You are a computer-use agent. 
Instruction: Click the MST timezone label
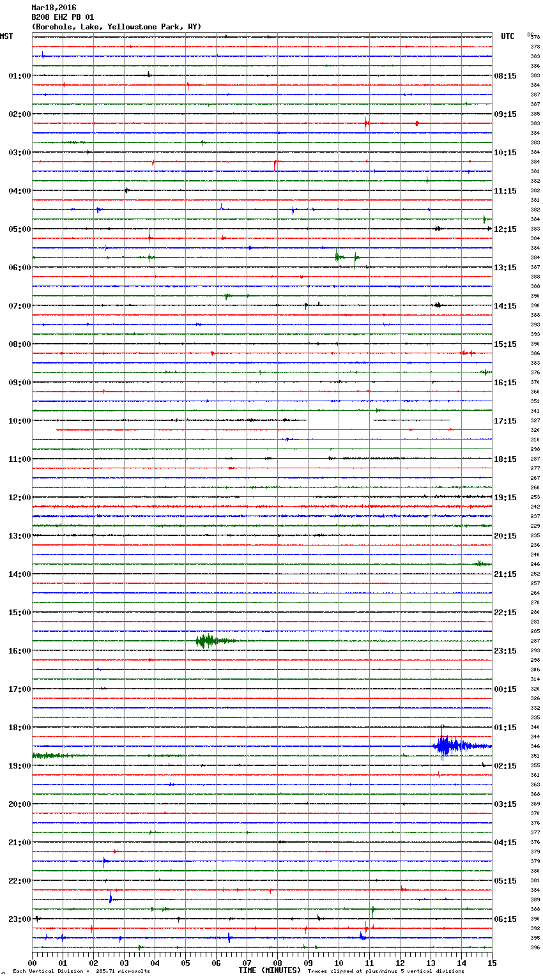coord(6,36)
